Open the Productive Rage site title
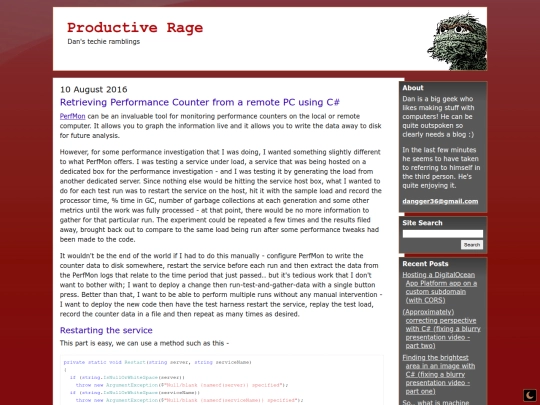Screen dimensions: 540x405 (x=135, y=28)
